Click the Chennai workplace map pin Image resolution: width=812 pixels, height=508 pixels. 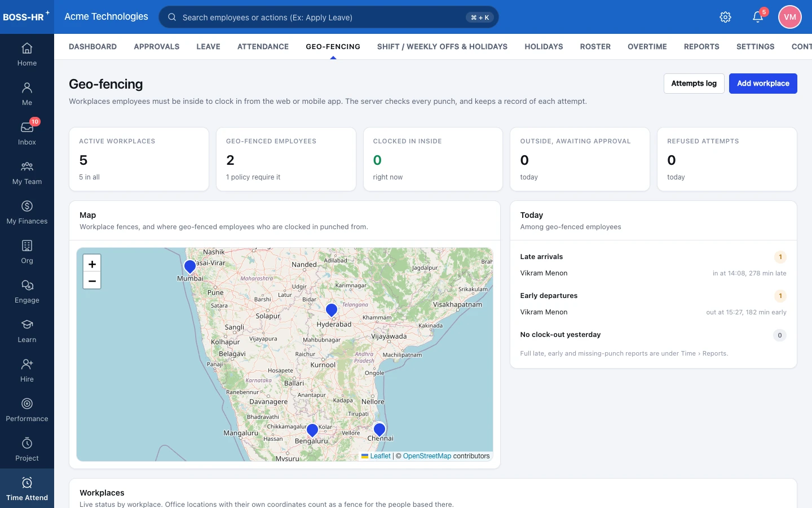point(379,430)
